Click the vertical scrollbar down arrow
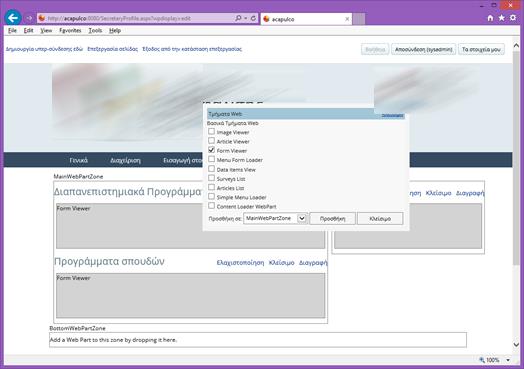Image resolution: width=524 pixels, height=369 pixels. pos(516,344)
